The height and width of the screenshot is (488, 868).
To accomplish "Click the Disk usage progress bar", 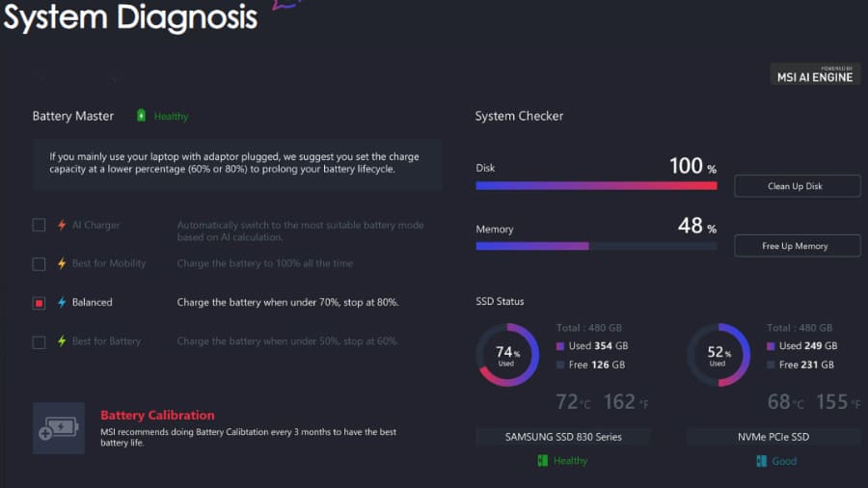I will [x=596, y=186].
